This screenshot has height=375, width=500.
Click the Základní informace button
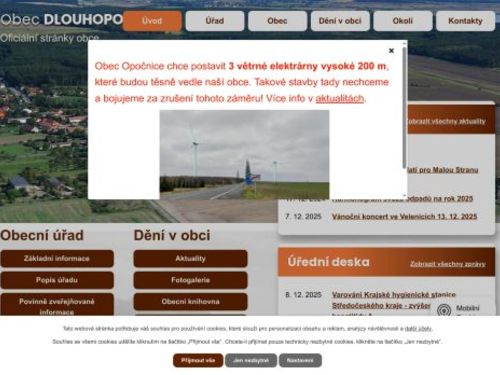(x=57, y=259)
